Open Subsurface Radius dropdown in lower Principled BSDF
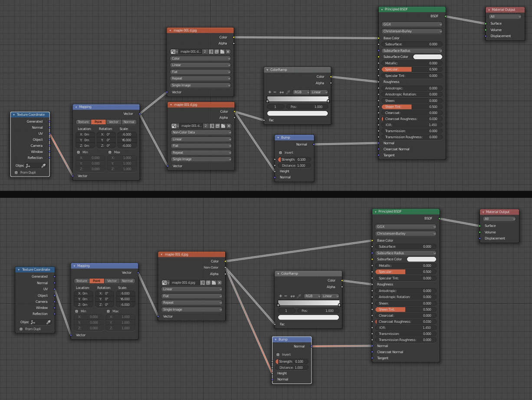532x400 pixels. click(x=406, y=253)
